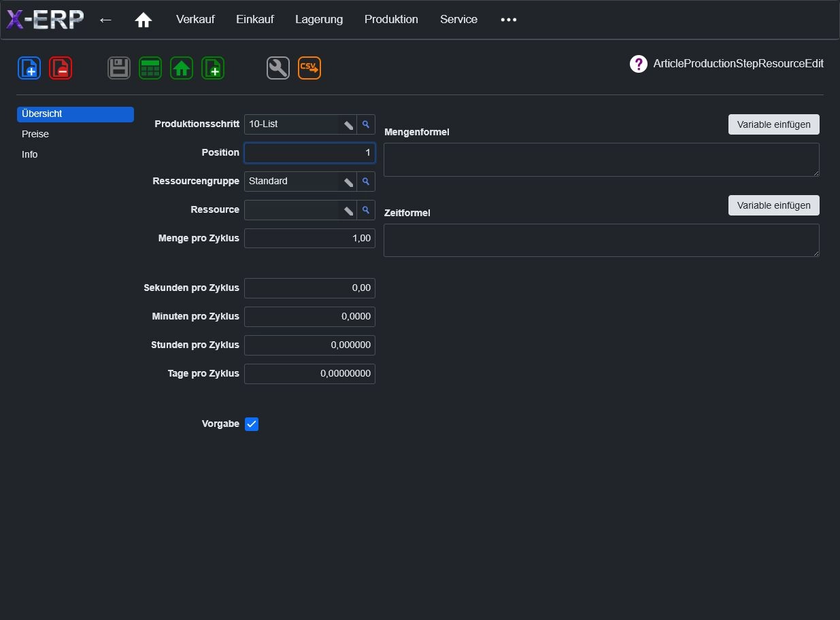Edit Ressourcengruppe with pencil icon
The height and width of the screenshot is (620, 840).
coord(348,182)
